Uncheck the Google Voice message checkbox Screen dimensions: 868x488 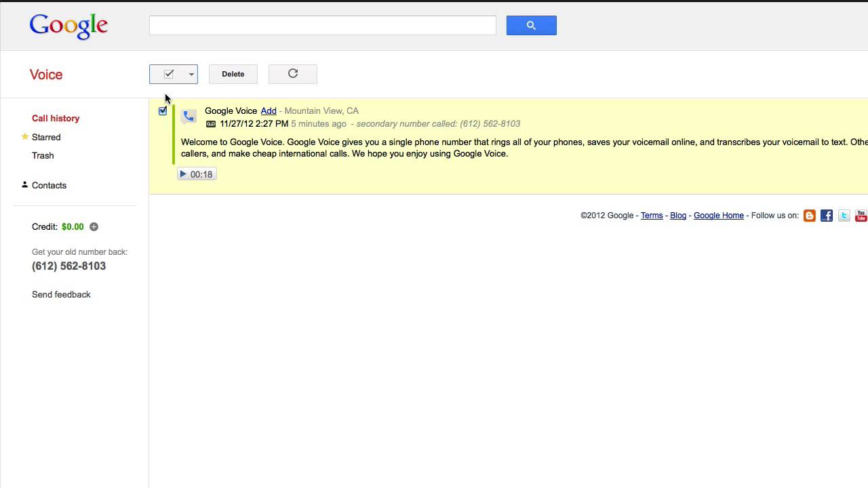click(x=163, y=110)
